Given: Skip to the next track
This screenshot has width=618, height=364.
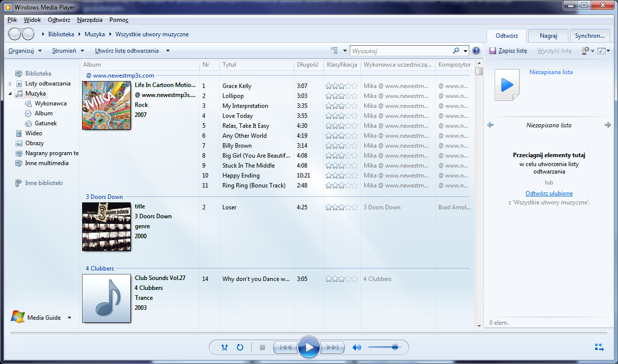Looking at the screenshot, I should [332, 348].
